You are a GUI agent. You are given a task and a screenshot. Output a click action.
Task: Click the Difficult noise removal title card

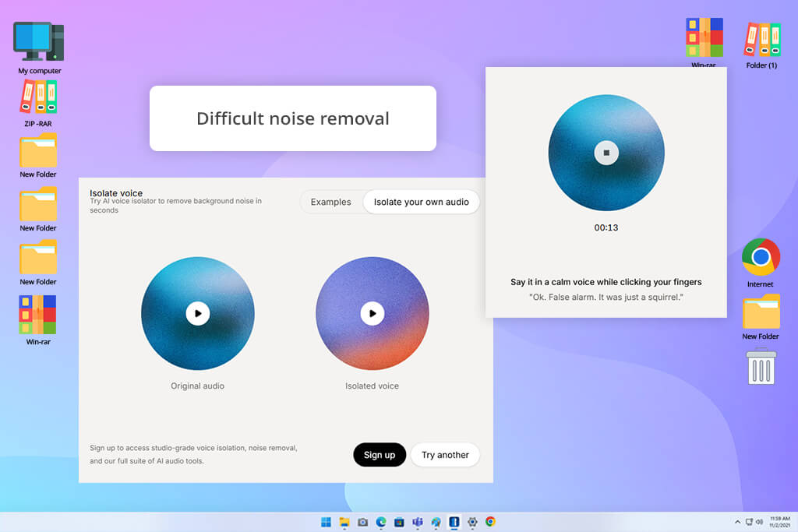[293, 118]
